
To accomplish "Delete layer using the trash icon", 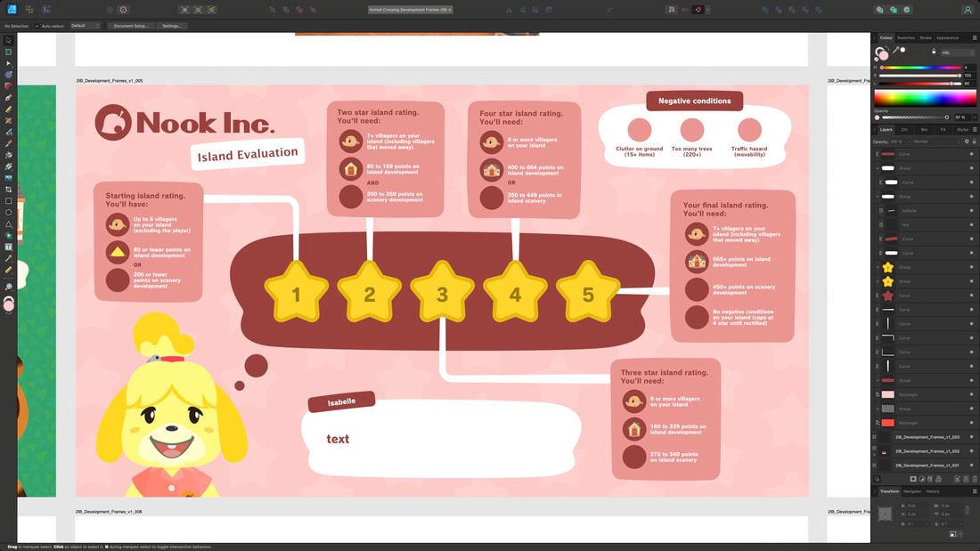I will click(975, 479).
